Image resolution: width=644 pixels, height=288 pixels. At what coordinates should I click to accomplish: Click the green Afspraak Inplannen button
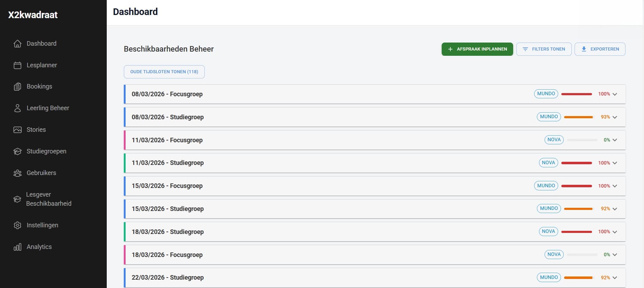pyautogui.click(x=477, y=49)
